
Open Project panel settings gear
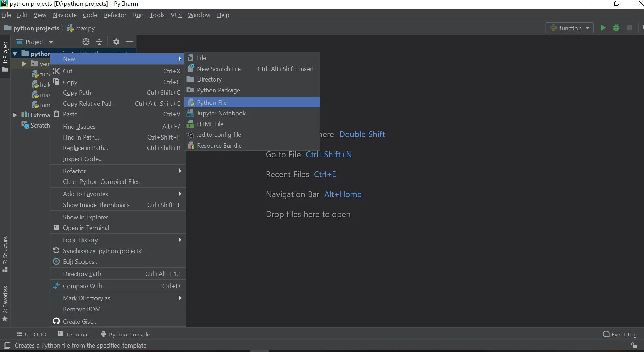pos(116,42)
